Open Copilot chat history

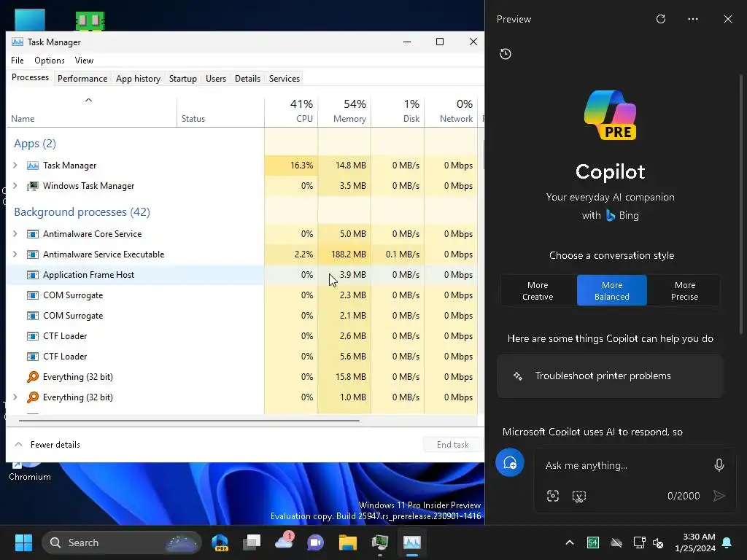tap(506, 54)
